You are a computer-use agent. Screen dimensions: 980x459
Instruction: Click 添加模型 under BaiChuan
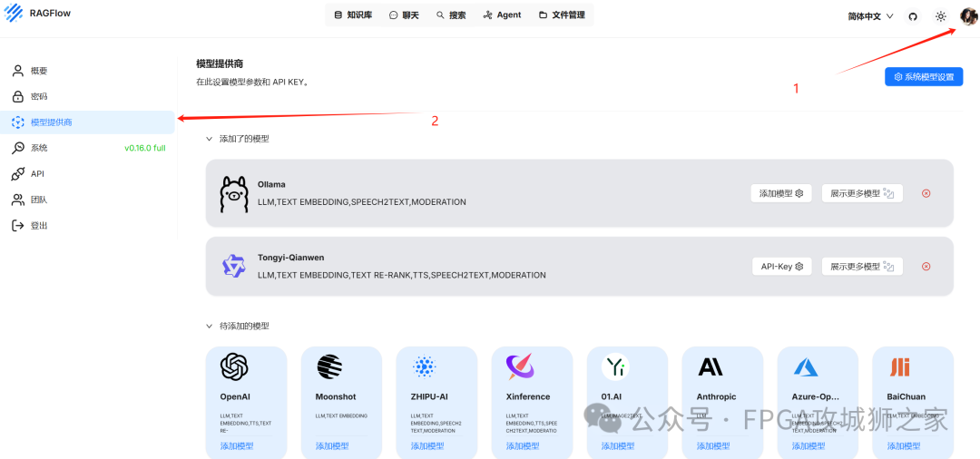pos(904,446)
